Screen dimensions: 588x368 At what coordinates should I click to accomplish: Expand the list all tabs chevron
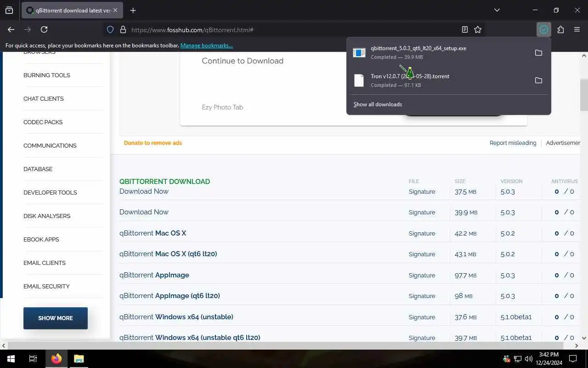click(497, 10)
